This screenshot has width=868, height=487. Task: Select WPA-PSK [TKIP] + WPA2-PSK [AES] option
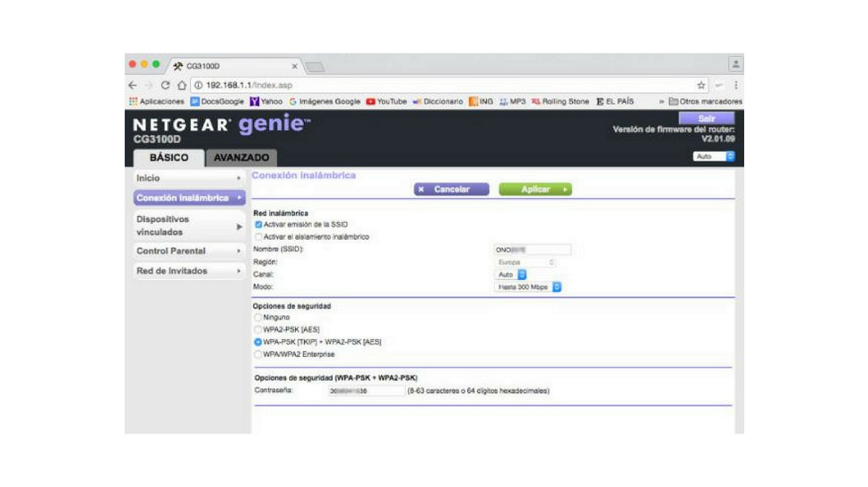click(259, 342)
